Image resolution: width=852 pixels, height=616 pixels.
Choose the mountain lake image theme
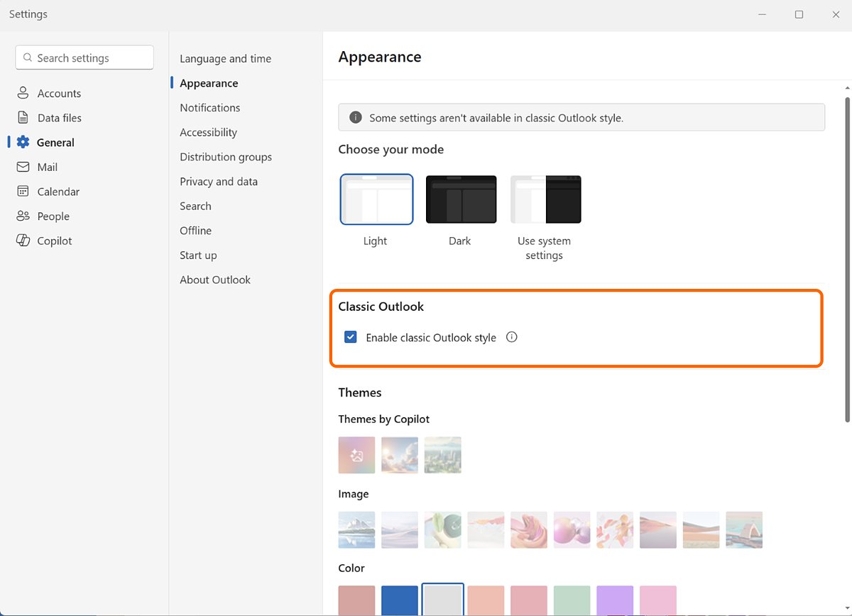point(356,530)
